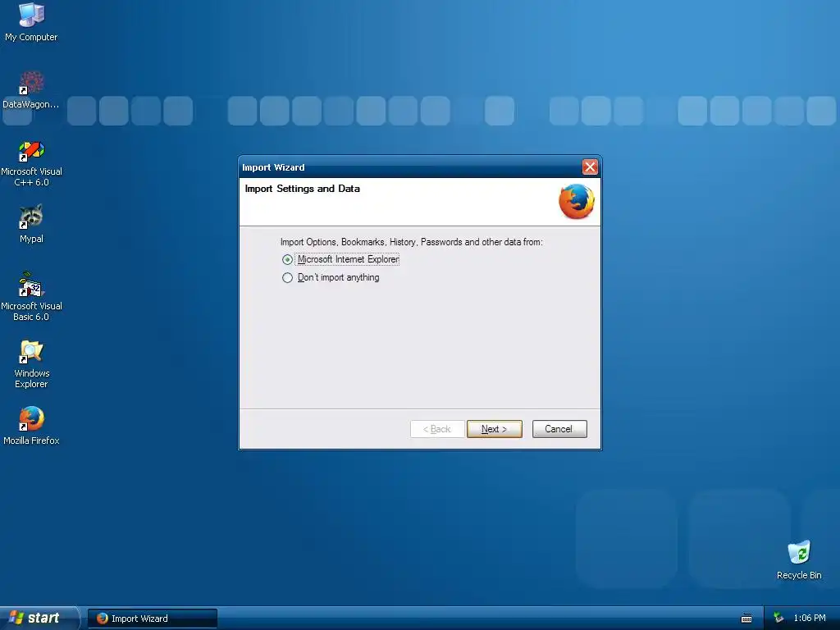This screenshot has height=630, width=840.
Task: Close the Import Wizard dialog
Action: [590, 167]
